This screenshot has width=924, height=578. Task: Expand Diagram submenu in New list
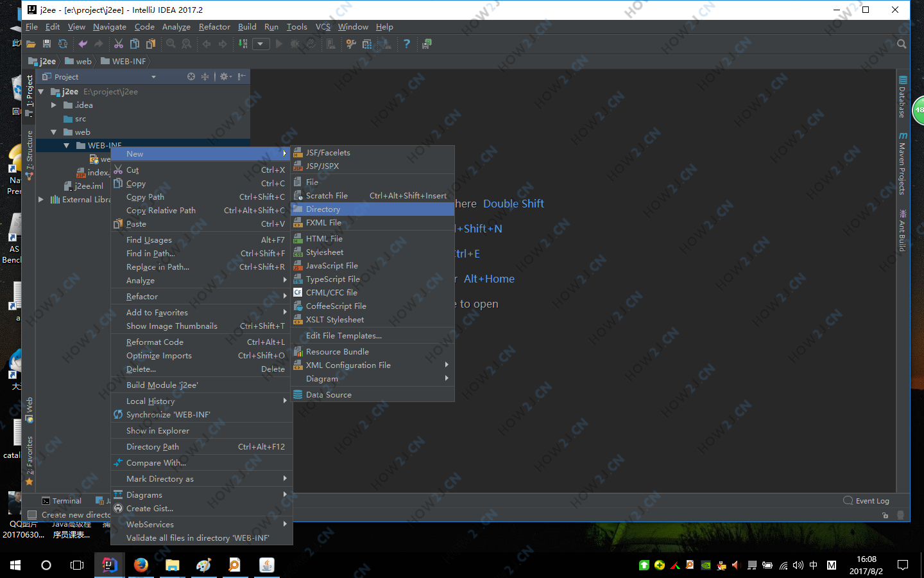pos(373,379)
